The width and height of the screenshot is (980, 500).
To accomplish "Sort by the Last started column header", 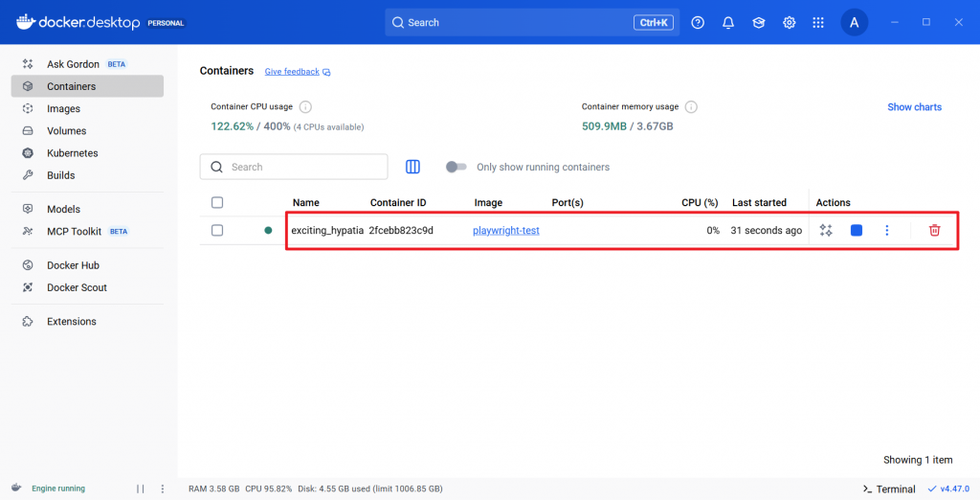I will pos(759,203).
